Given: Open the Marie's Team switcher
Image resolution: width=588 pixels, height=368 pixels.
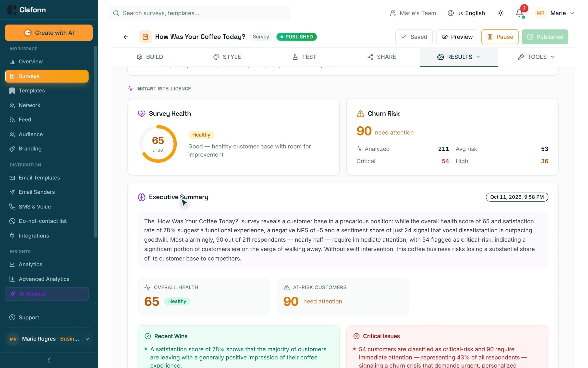Looking at the screenshot, I should pos(413,13).
